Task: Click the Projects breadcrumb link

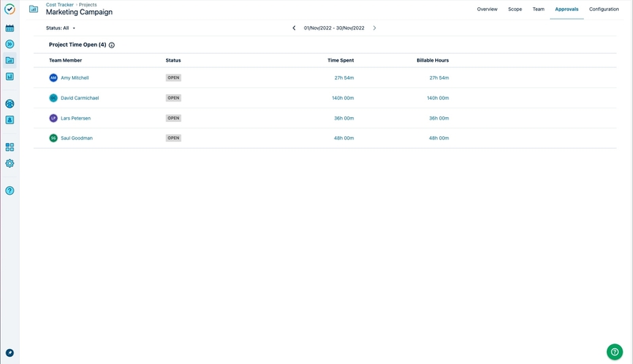Action: [x=88, y=5]
